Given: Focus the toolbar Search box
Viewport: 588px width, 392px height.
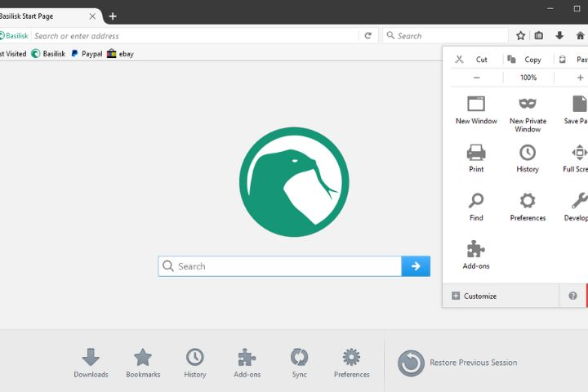Looking at the screenshot, I should [445, 36].
